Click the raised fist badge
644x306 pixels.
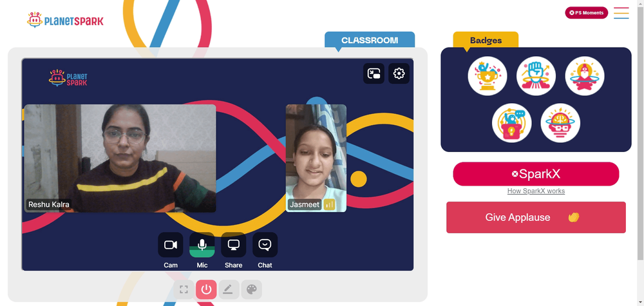click(536, 76)
